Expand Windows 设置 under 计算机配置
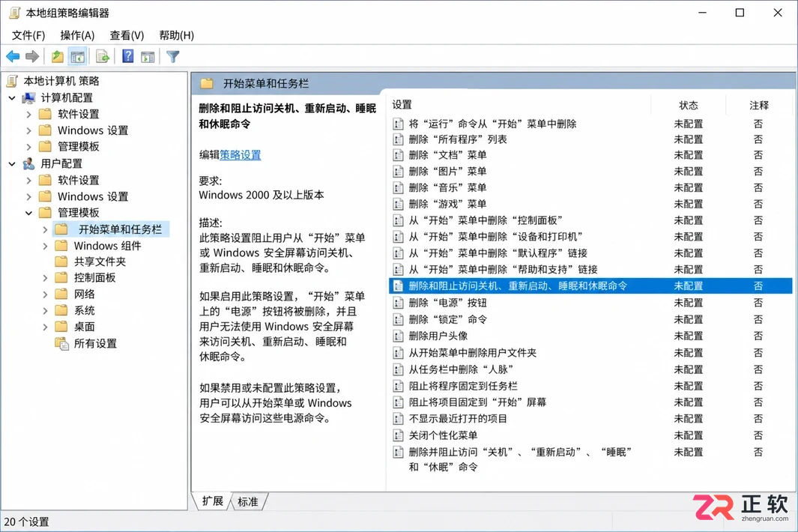The height and width of the screenshot is (532, 798). (29, 130)
